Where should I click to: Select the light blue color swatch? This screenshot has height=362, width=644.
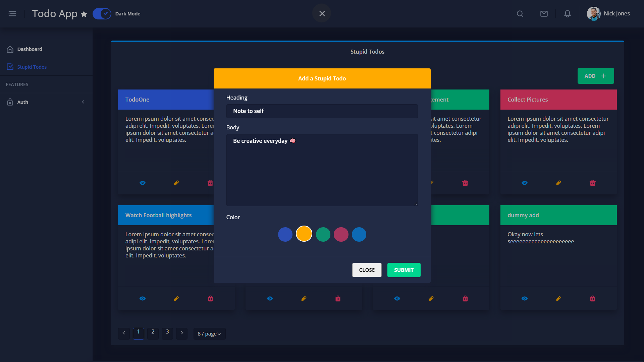pos(359,235)
